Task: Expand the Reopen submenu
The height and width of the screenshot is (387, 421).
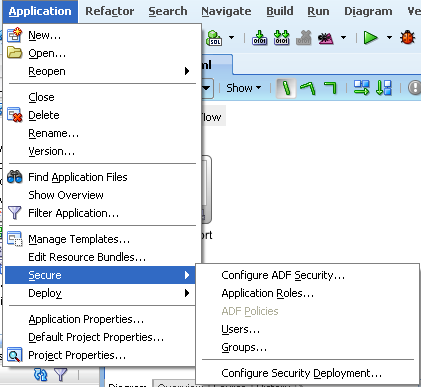Action: [103, 71]
